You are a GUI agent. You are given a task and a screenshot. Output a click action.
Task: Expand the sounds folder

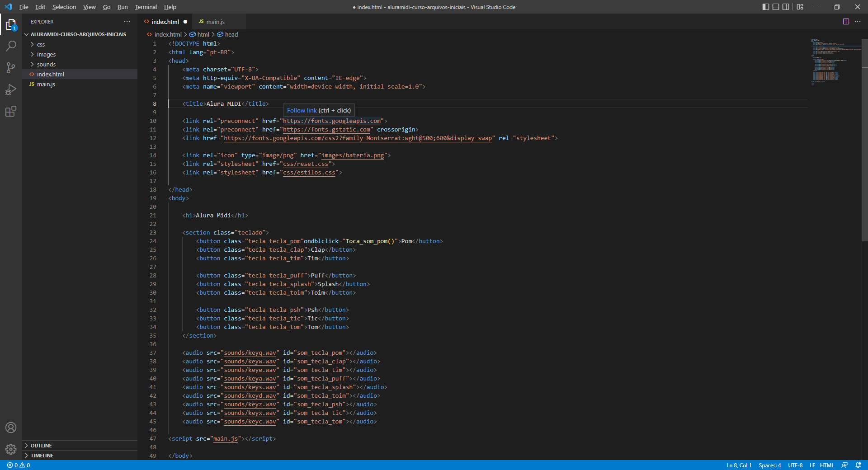click(80, 64)
